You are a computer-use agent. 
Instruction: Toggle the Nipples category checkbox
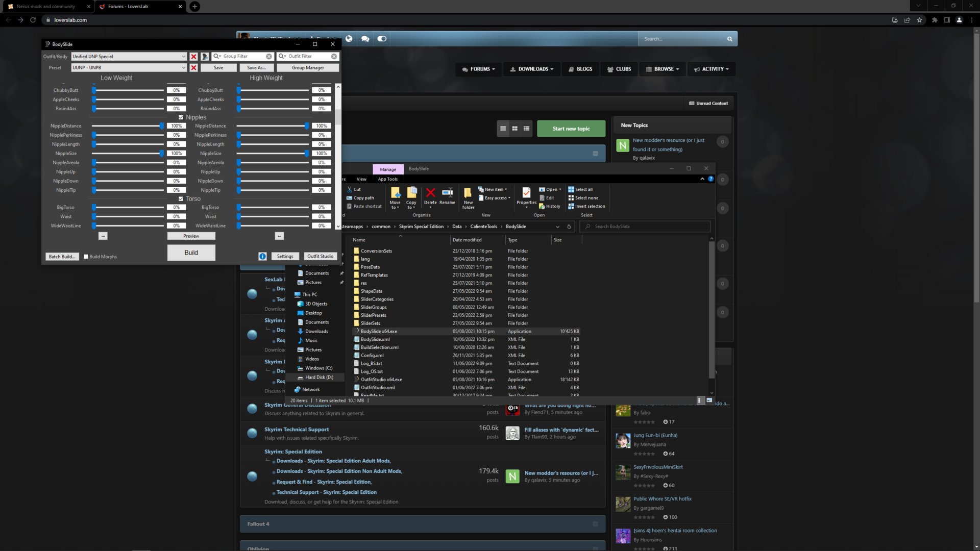pos(181,117)
